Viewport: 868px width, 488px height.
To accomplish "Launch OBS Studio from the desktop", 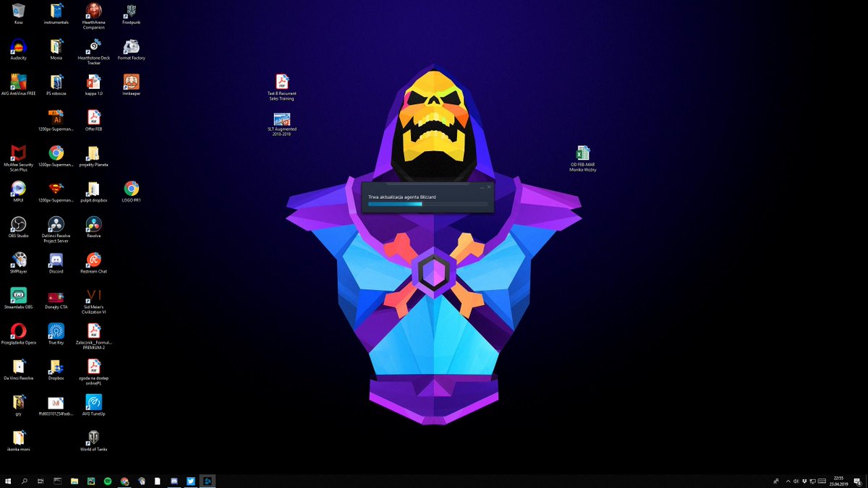I will pyautogui.click(x=19, y=226).
